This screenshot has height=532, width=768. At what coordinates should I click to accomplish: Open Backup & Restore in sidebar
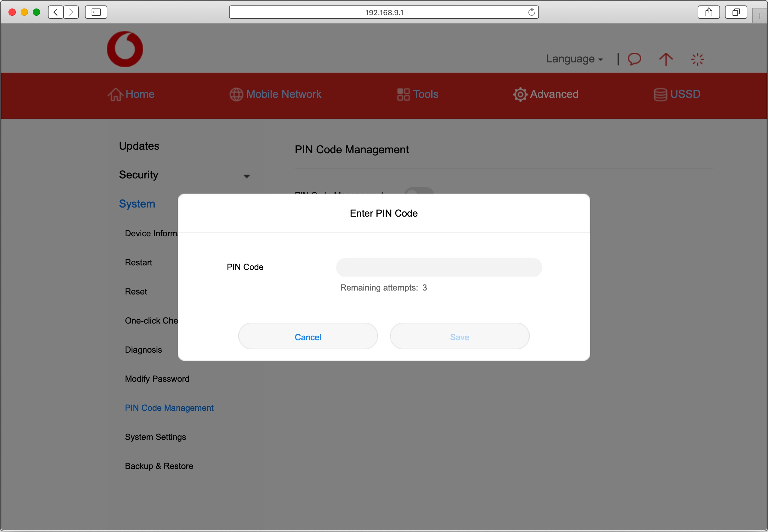159,466
